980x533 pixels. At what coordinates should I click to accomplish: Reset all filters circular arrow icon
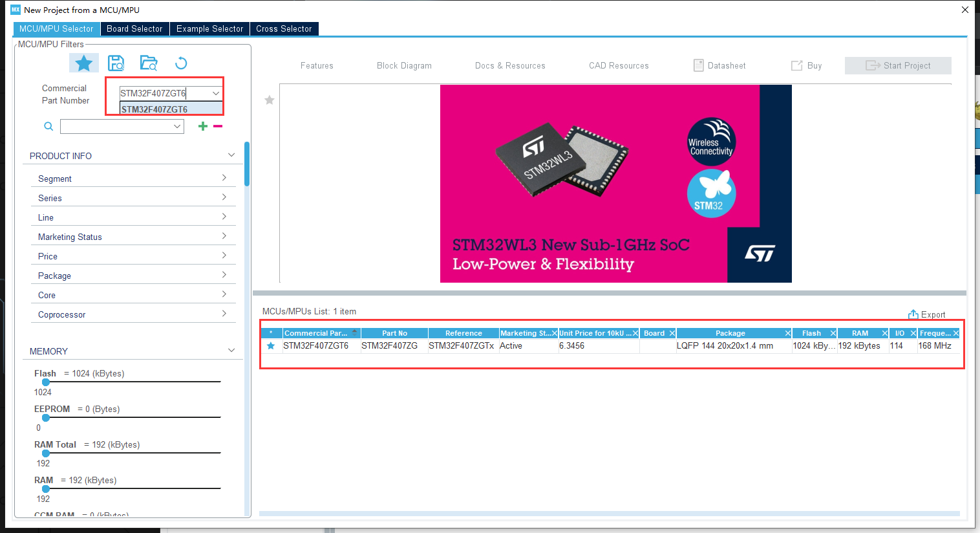[x=181, y=63]
